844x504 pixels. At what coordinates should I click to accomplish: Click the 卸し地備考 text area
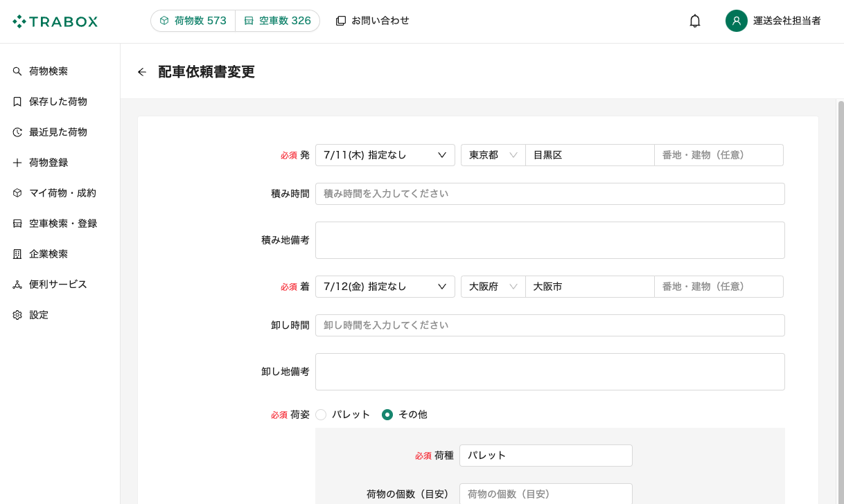point(550,372)
